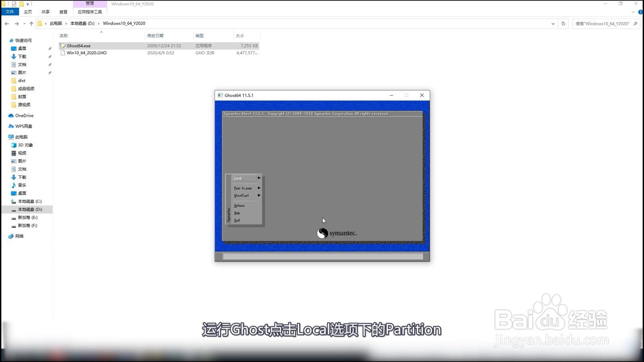Select the Win10_64_2020.GHO file icon
The image size is (644, 362).
[x=62, y=53]
